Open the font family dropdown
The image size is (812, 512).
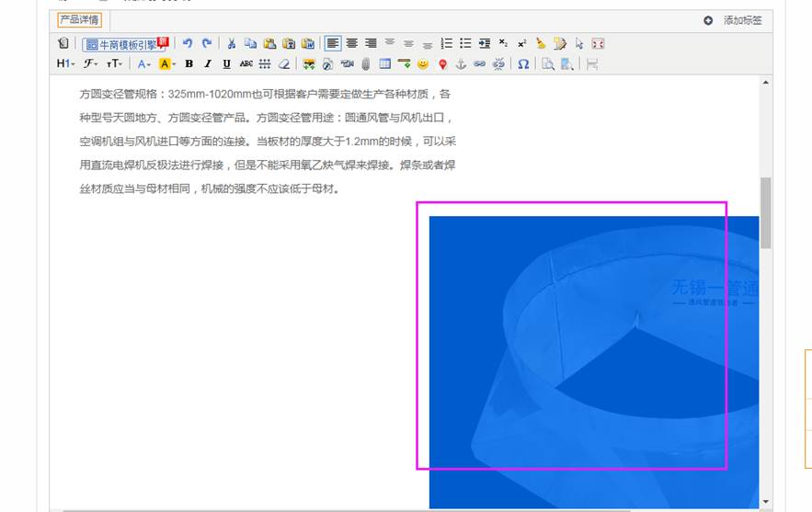[90, 63]
